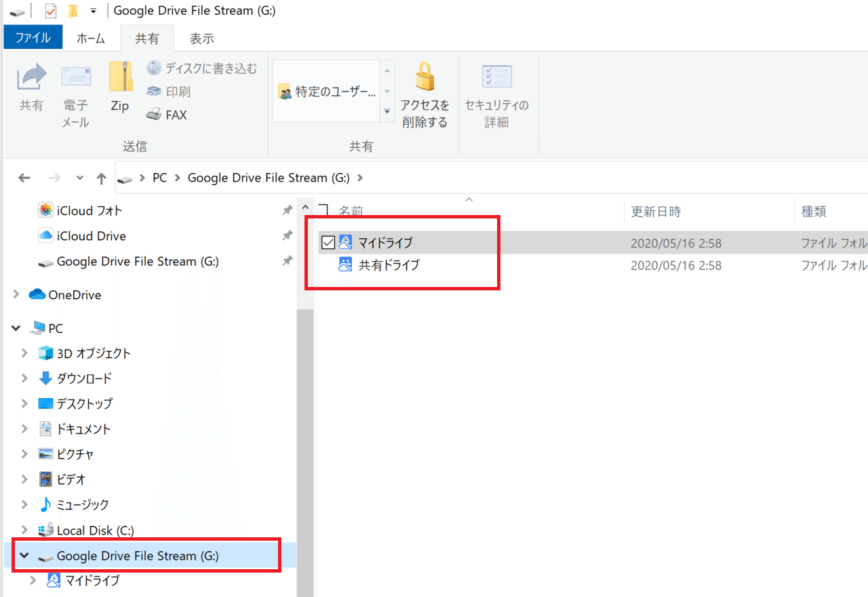The width and height of the screenshot is (868, 597).
Task: Expand the ダウンロード node
Action: point(24,378)
